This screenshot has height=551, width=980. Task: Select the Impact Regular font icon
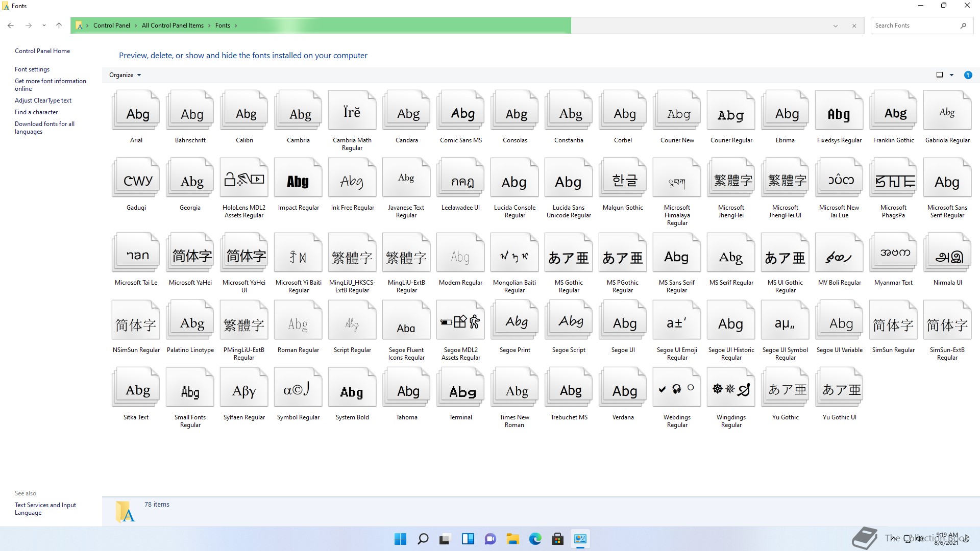coord(299,178)
